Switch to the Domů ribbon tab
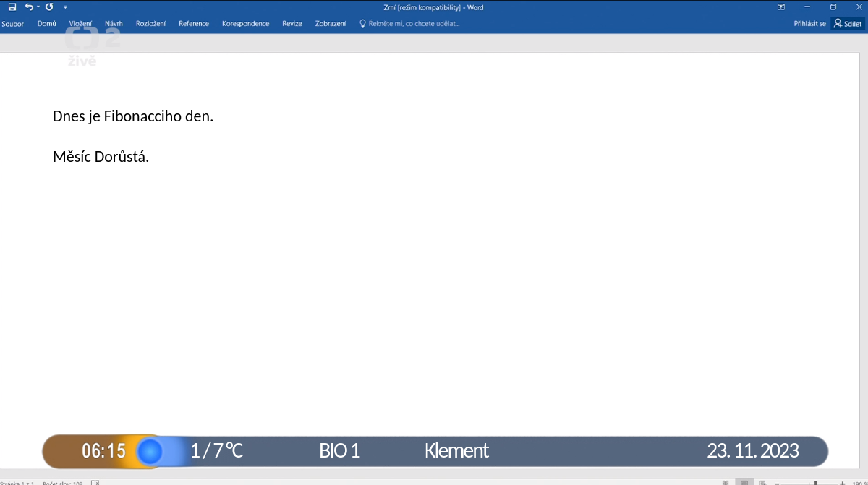The height and width of the screenshot is (485, 868). click(46, 24)
